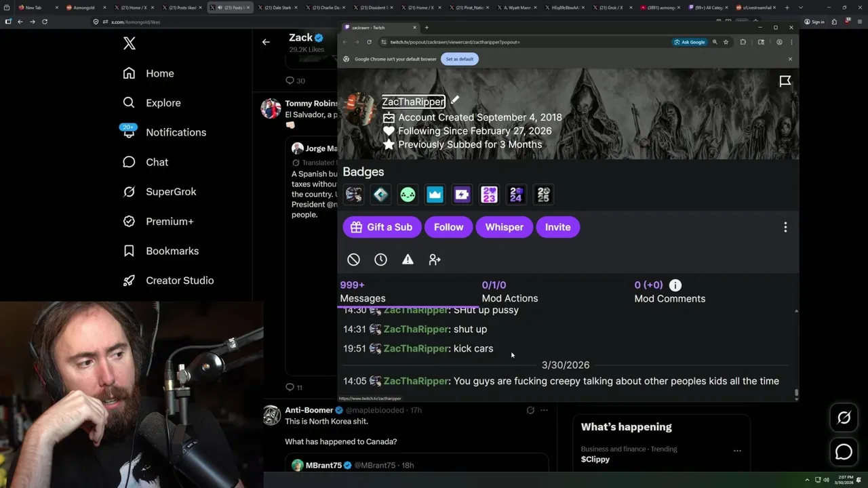Reload the Twitch popout page
This screenshot has height=488, width=868.
[x=369, y=42]
